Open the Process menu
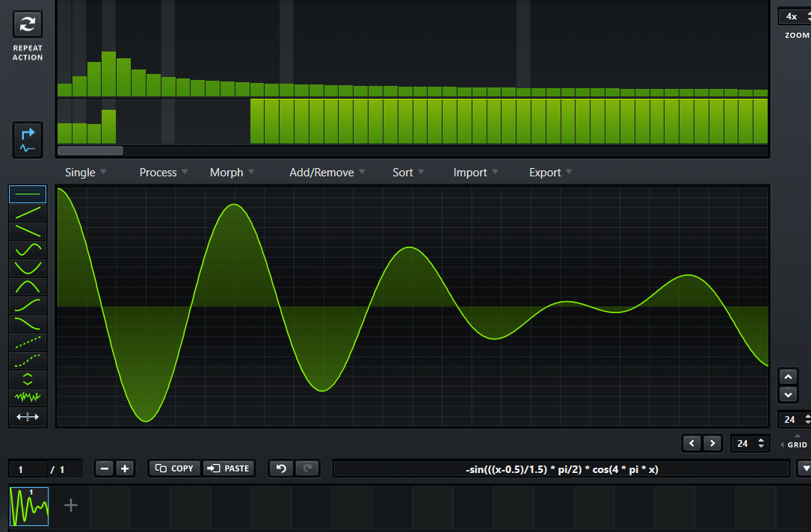The width and height of the screenshot is (811, 532). 164,172
